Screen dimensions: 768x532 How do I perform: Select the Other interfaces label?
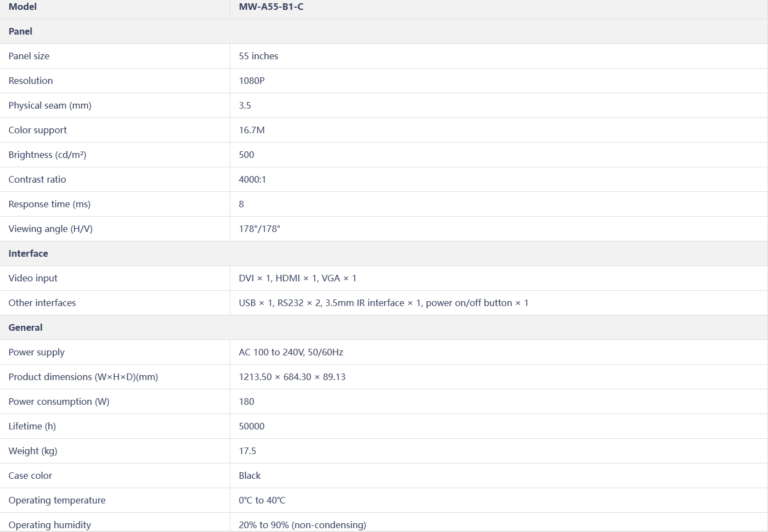click(x=42, y=303)
